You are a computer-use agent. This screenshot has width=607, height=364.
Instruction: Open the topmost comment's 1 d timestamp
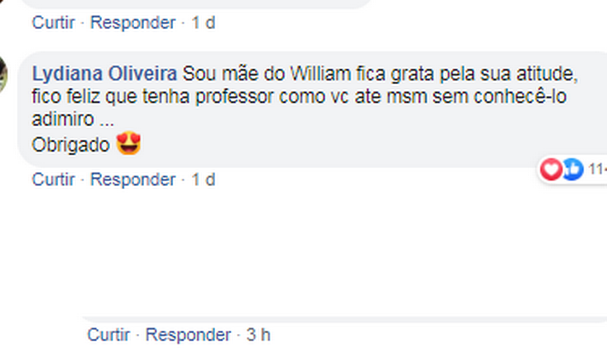203,23
